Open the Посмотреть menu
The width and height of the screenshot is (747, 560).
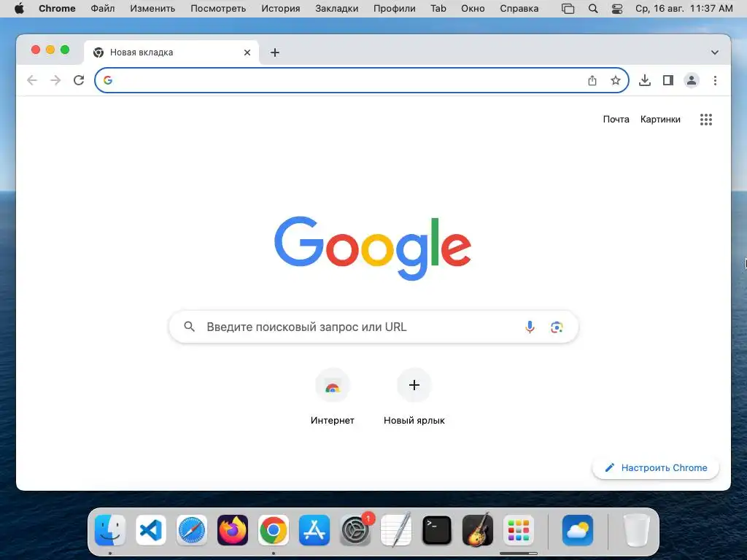(x=218, y=9)
